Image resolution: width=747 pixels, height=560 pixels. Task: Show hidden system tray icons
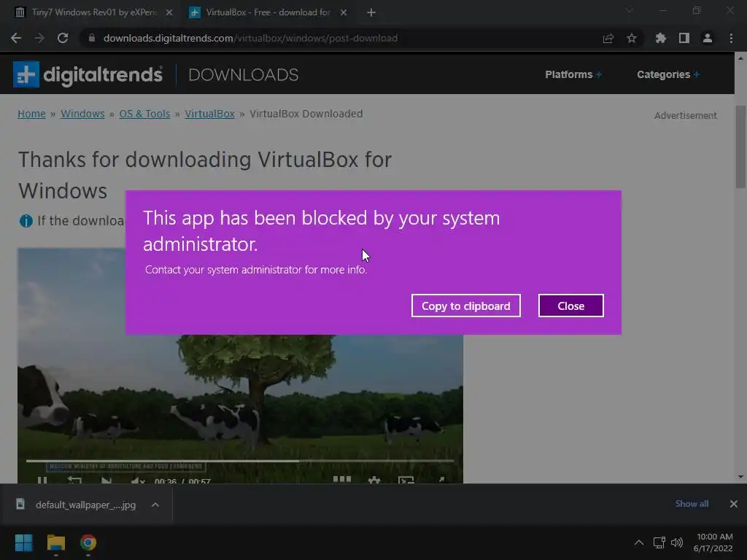click(639, 542)
